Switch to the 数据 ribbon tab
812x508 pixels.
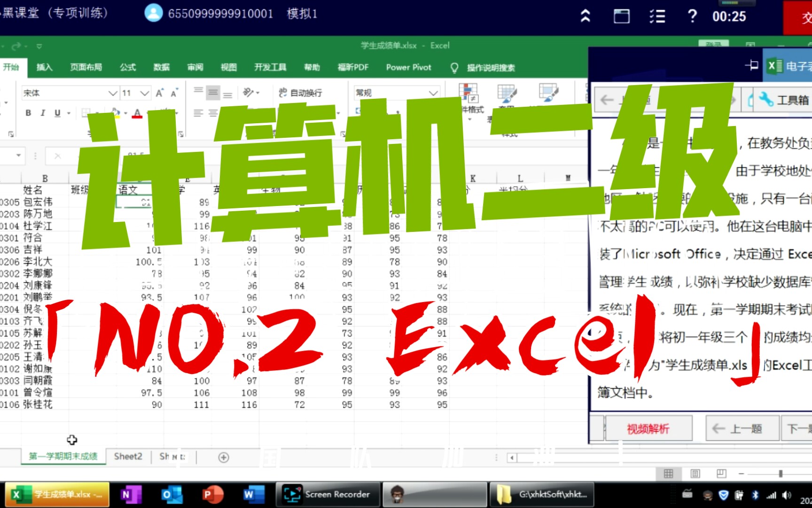click(x=161, y=67)
